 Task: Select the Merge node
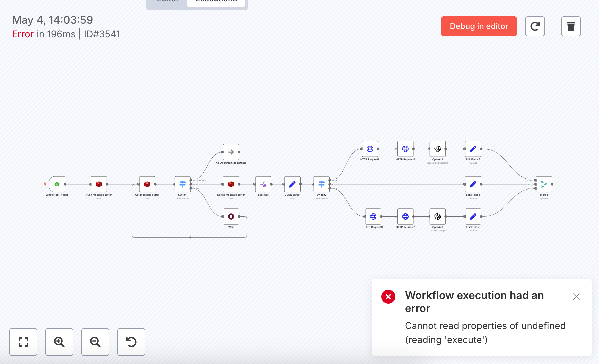pyautogui.click(x=544, y=184)
